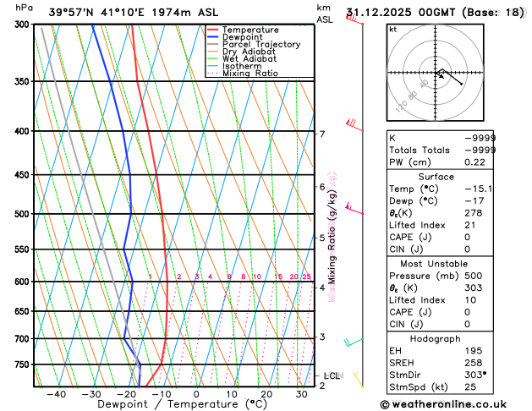Click the surface Dewp value -17

tap(474, 200)
